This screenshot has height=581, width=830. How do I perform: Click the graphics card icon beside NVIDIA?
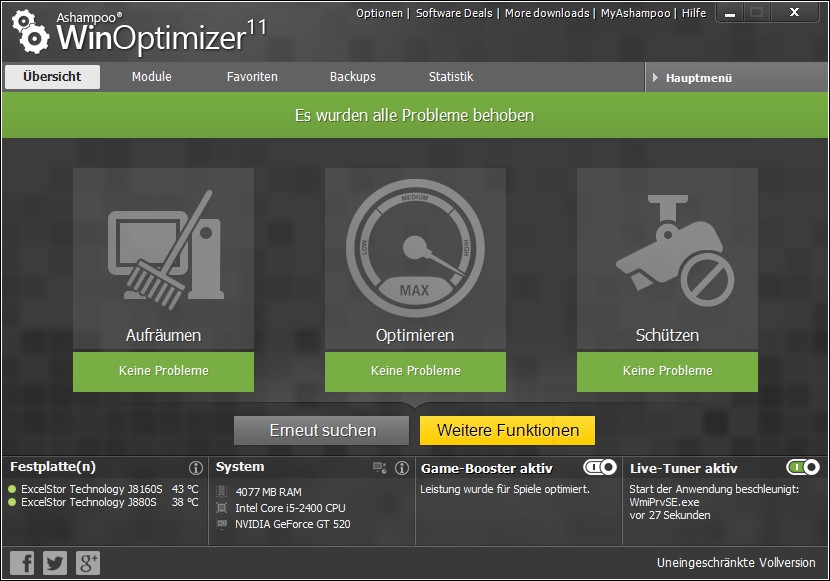[x=222, y=524]
